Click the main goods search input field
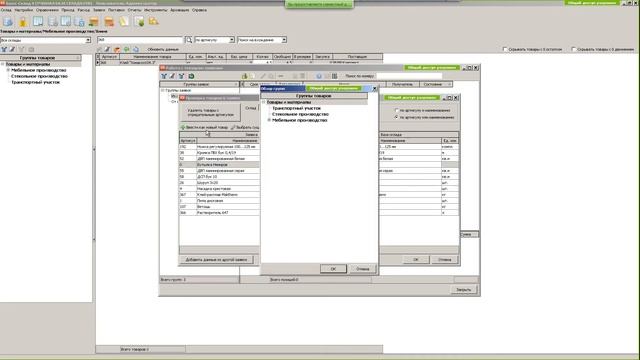 pyautogui.click(x=140, y=40)
